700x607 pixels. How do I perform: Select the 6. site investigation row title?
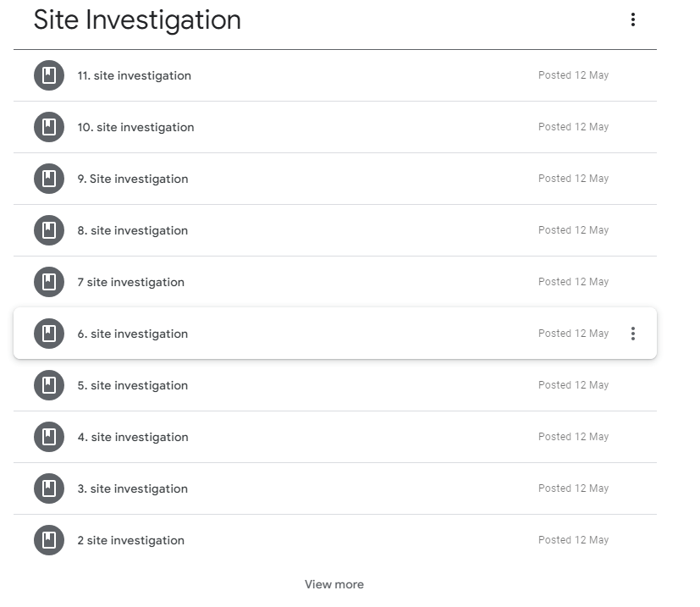(133, 334)
